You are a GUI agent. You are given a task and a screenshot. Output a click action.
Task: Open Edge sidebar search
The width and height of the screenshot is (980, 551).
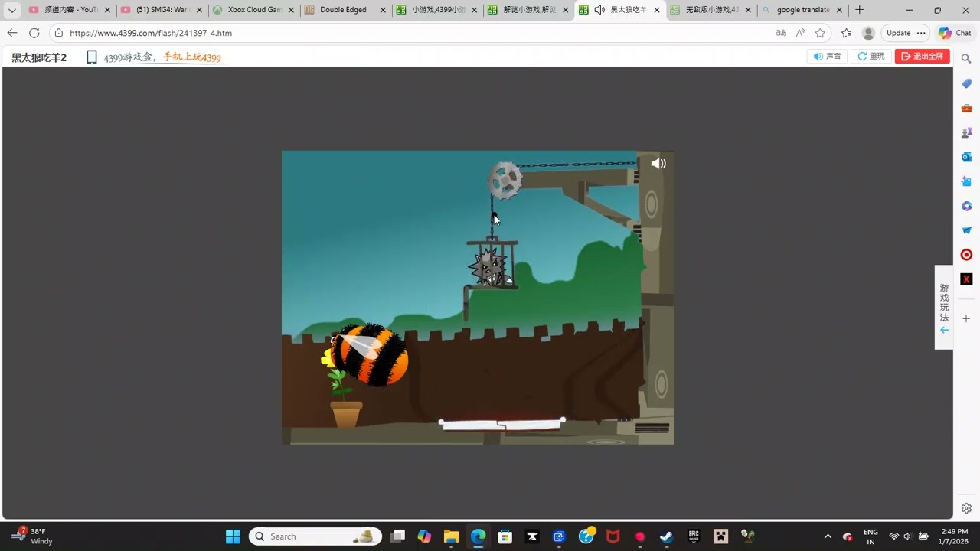coord(966,59)
